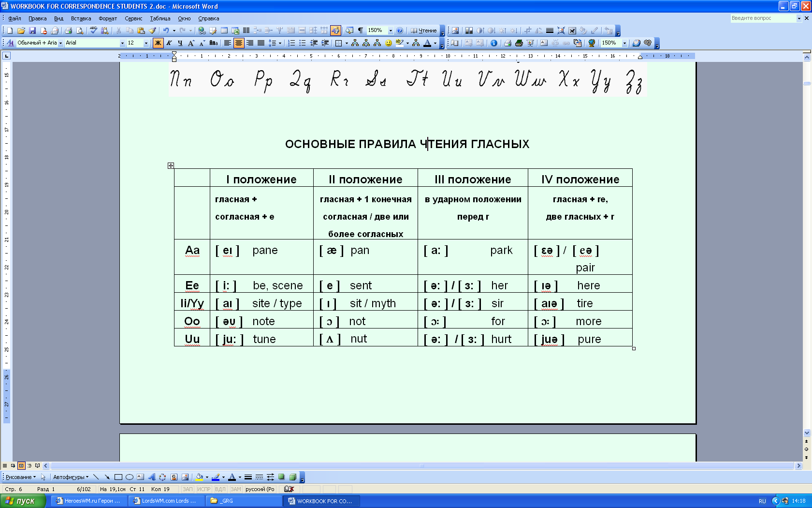Image resolution: width=812 pixels, height=508 pixels.
Task: Toggle the show/hide paragraph marks (¶)
Action: click(x=360, y=30)
